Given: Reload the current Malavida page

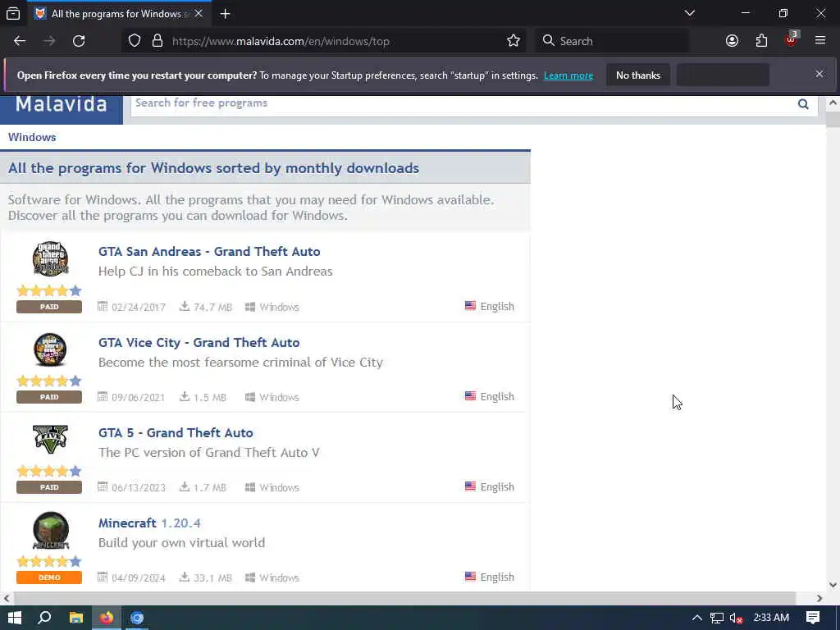Looking at the screenshot, I should click(x=79, y=41).
